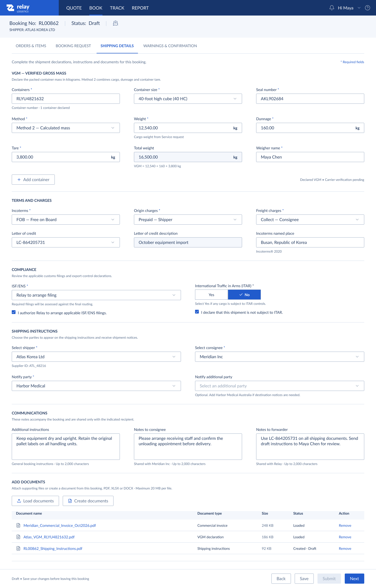Image resolution: width=376 pixels, height=588 pixels.
Task: Select No for ITAR
Action: coord(244,295)
